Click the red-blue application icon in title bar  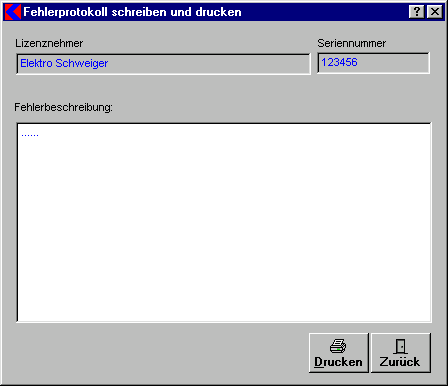tap(13, 12)
